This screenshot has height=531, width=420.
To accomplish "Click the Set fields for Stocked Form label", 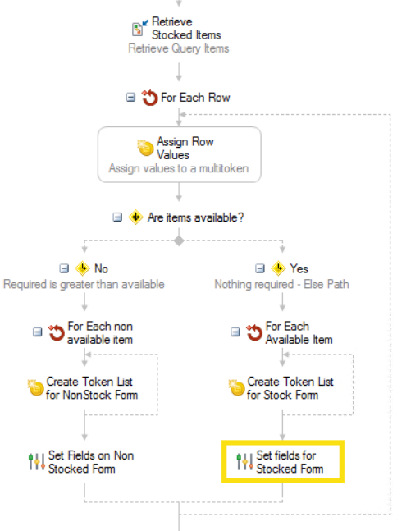I will tap(290, 462).
